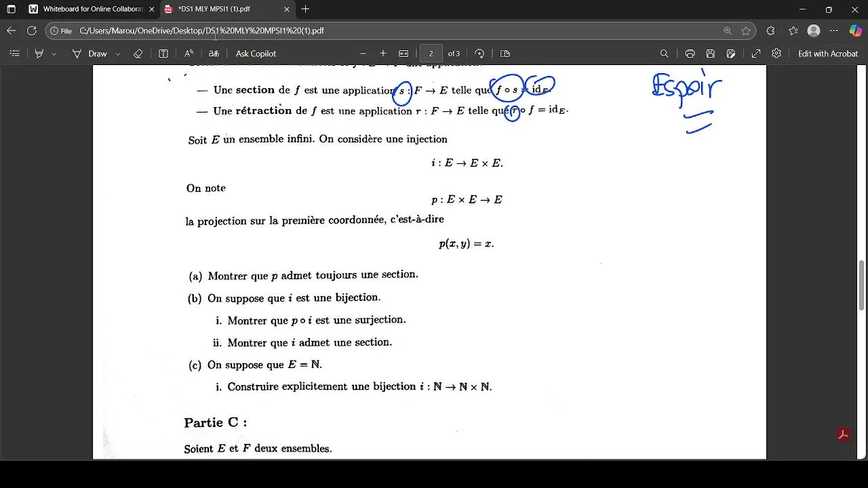868x488 pixels.
Task: Open the user profile menu
Action: point(814,30)
